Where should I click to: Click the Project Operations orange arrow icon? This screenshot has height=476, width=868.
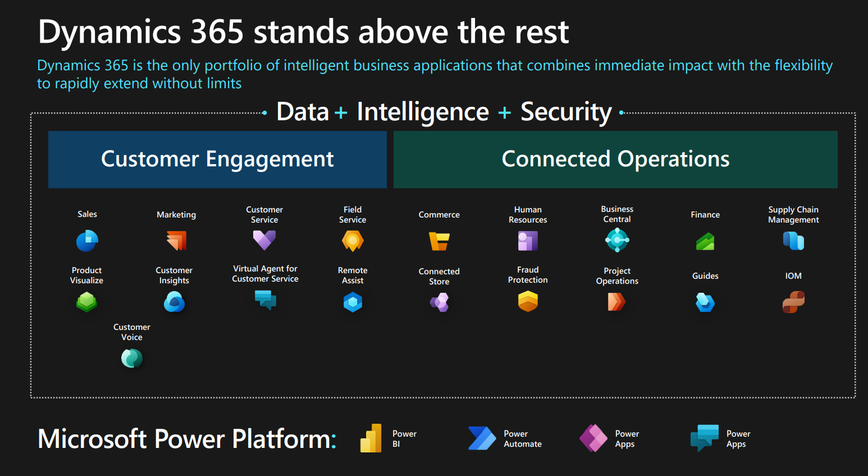point(616,302)
